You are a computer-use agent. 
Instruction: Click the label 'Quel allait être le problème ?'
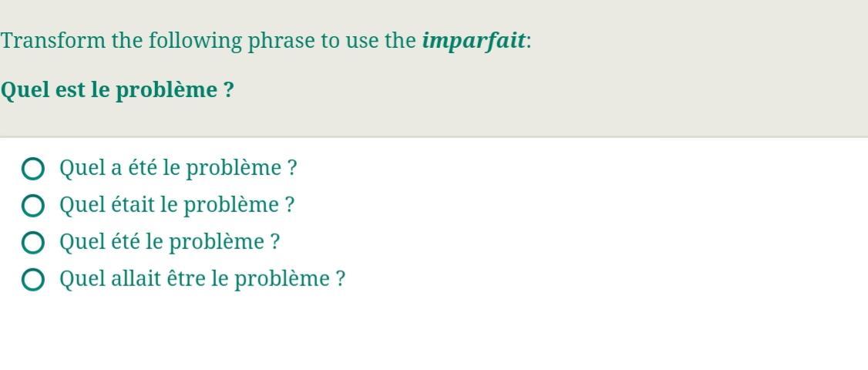tap(202, 279)
